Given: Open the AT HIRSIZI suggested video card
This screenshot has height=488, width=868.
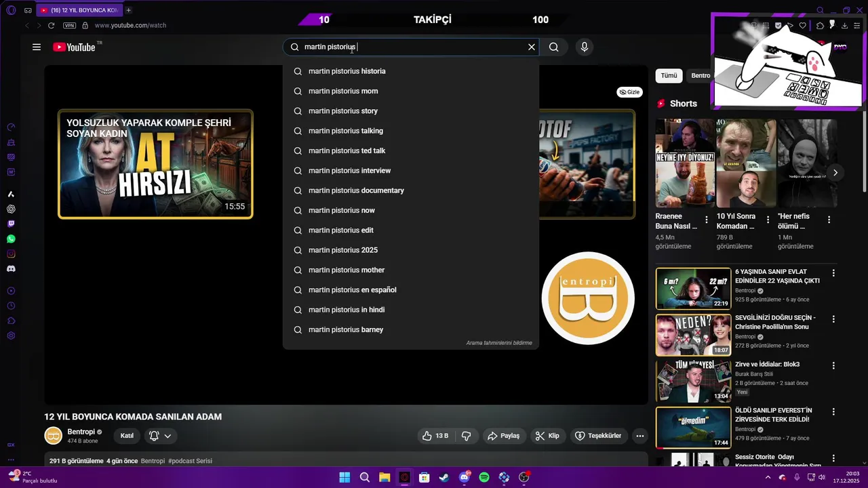Looking at the screenshot, I should coord(155,164).
